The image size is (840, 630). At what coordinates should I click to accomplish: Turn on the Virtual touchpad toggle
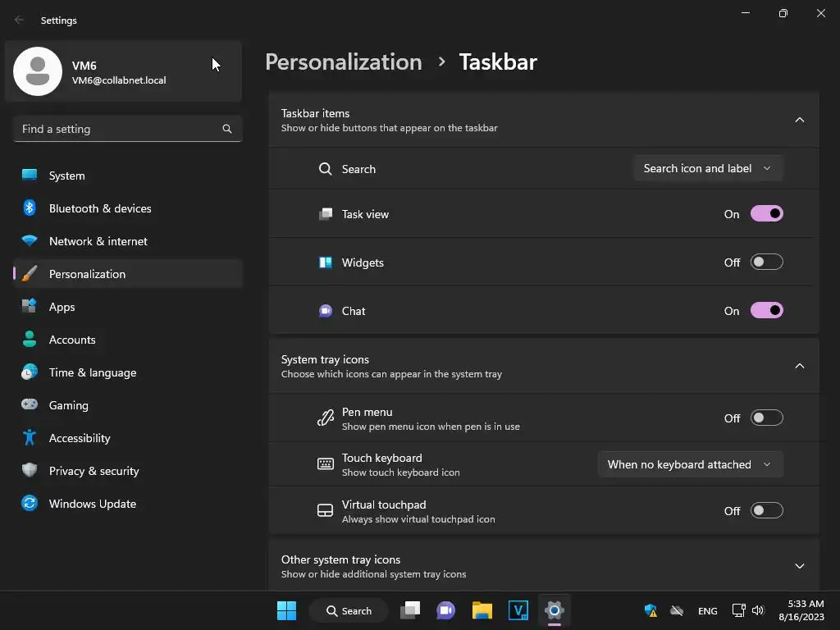[x=767, y=511]
